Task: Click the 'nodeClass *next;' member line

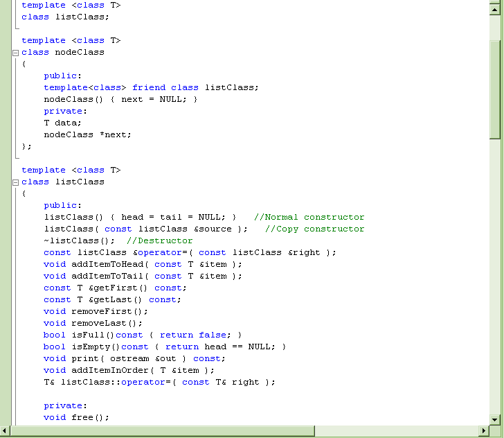Action: (87, 134)
